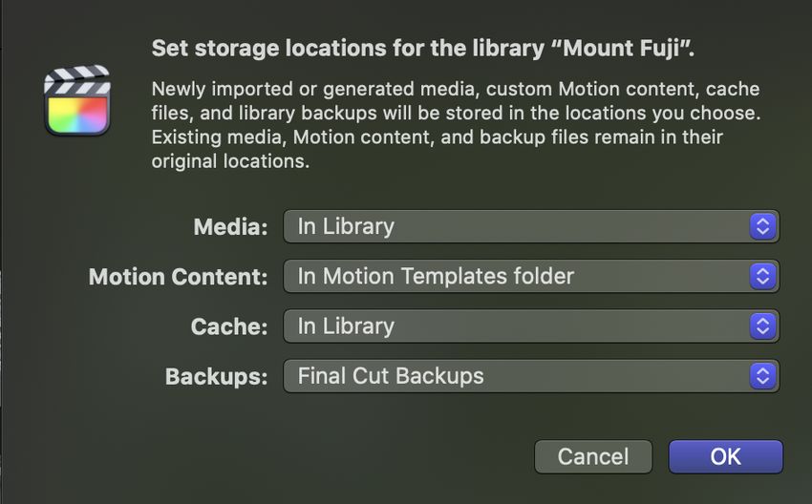This screenshot has height=504, width=812.
Task: Expand the Cache storage location dropdown
Action: pyautogui.click(x=531, y=326)
